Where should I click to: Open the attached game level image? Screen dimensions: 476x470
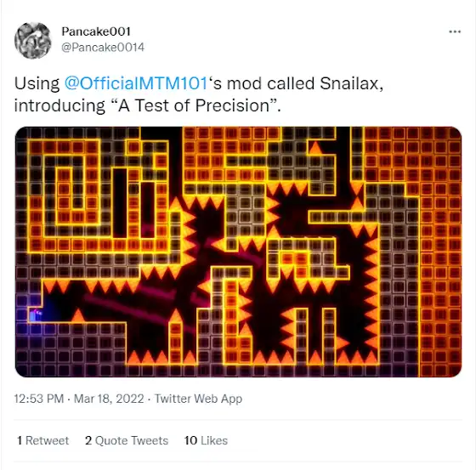[x=238, y=252]
